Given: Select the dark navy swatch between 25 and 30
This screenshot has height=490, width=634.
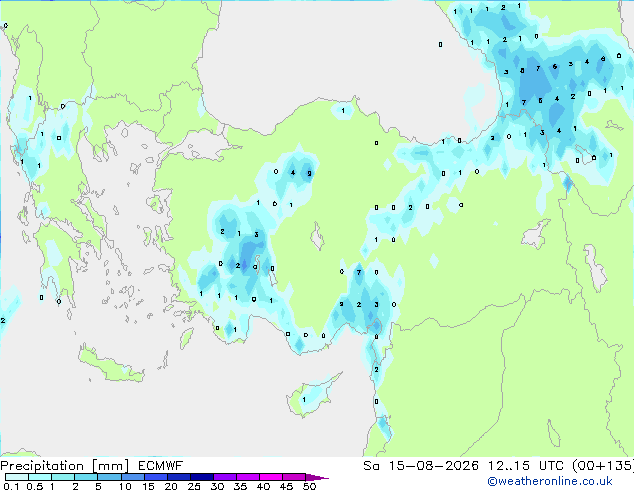Looking at the screenshot, I should coord(201,477).
